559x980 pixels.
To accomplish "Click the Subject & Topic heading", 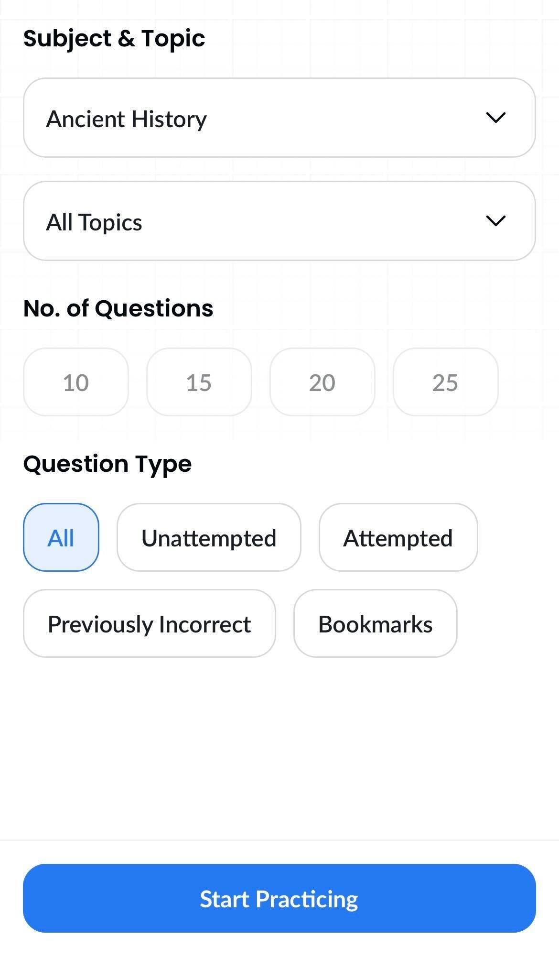I will (114, 38).
